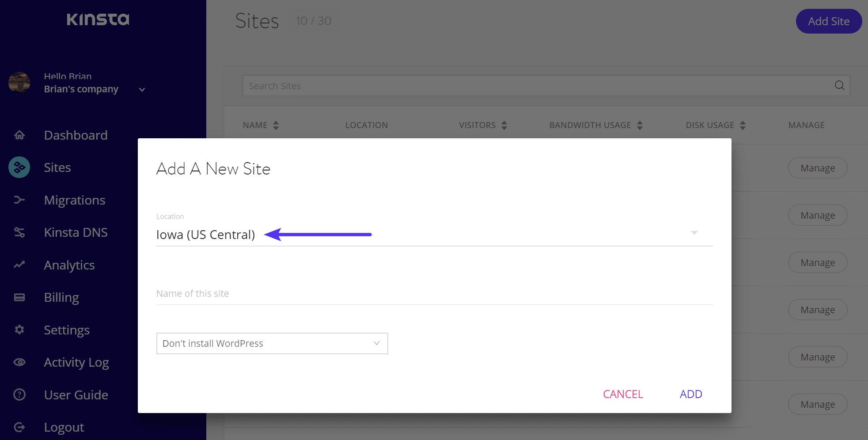Click the search magnifier icon
This screenshot has height=440, width=868.
click(x=839, y=85)
